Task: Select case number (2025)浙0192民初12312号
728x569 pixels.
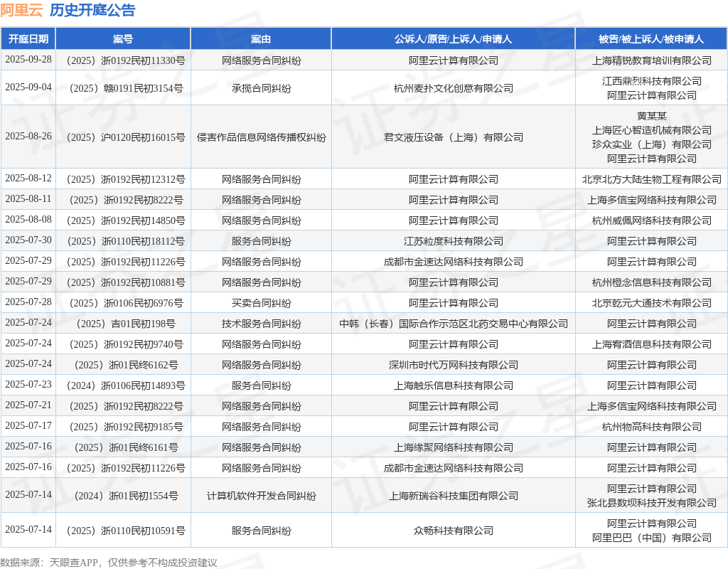Action: [x=123, y=179]
